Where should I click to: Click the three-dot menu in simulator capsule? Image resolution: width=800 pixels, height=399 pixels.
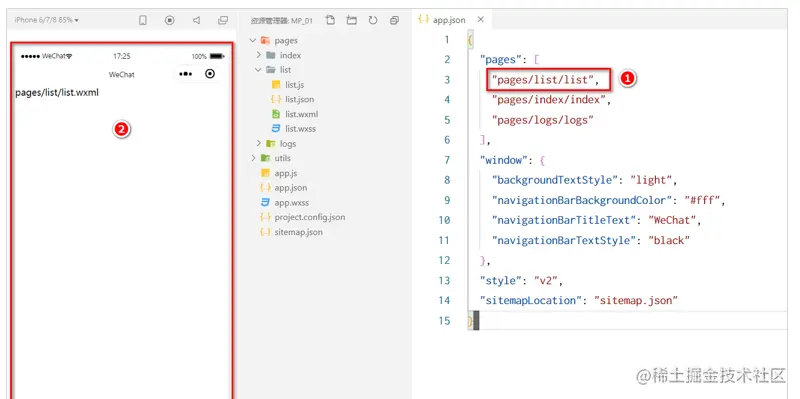coord(186,74)
